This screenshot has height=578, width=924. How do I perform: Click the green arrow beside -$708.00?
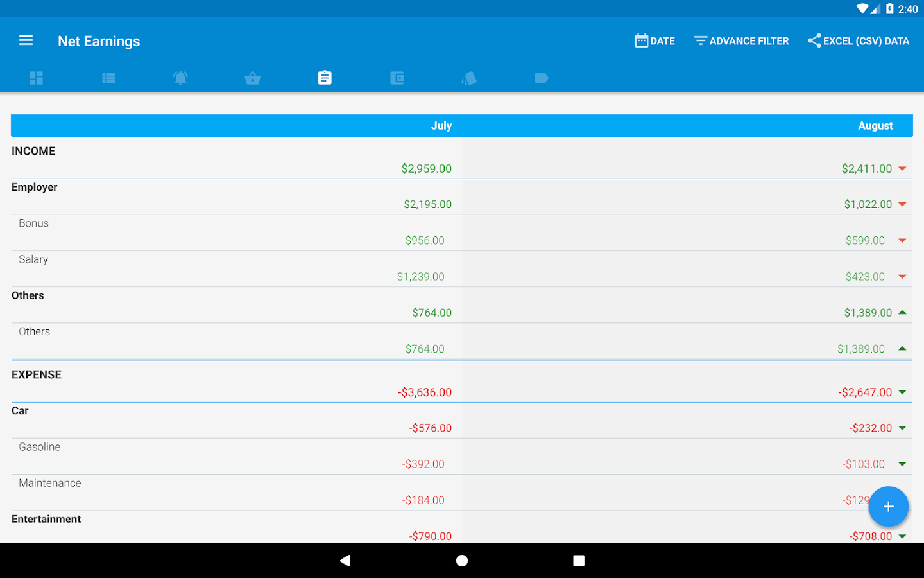tap(902, 536)
